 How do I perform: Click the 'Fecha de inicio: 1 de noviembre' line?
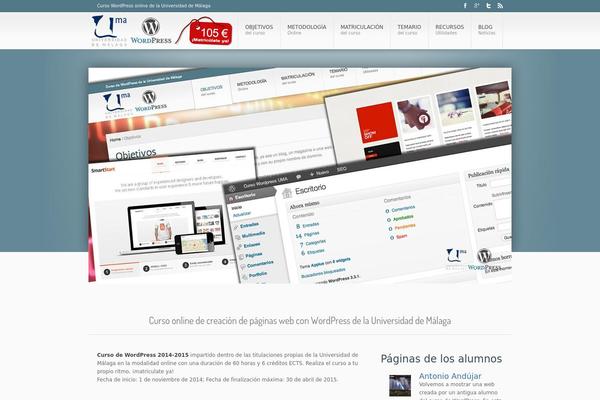coord(217,380)
